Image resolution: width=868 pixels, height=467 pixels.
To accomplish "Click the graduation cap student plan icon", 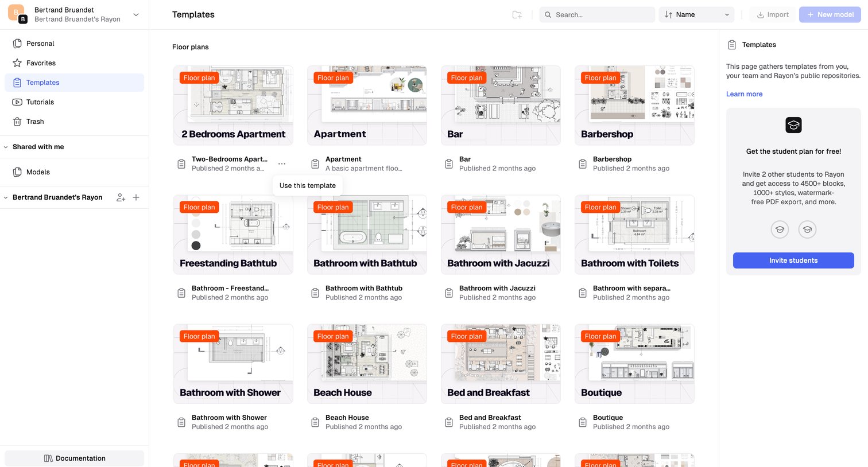I will click(x=793, y=125).
